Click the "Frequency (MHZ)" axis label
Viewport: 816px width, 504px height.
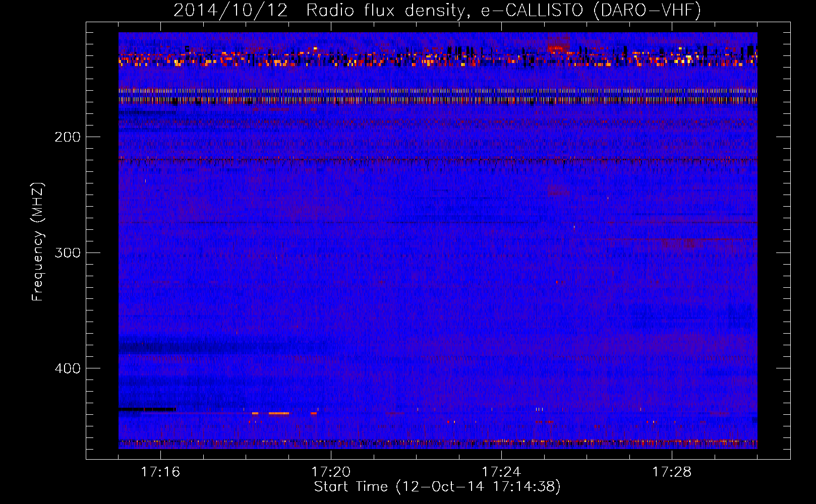pos(38,241)
